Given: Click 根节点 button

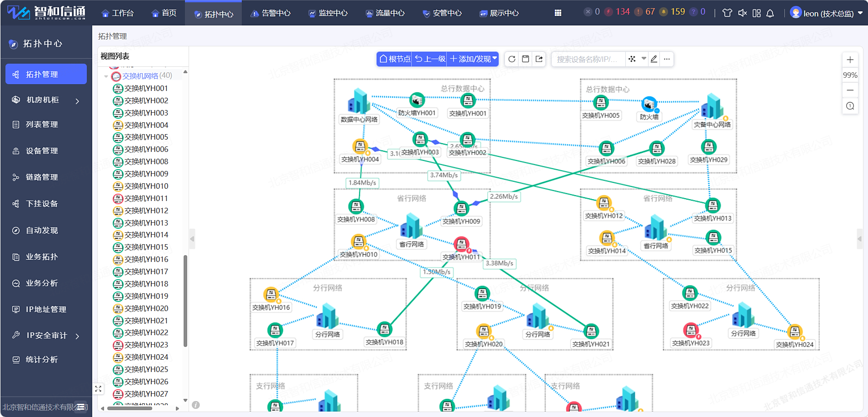Looking at the screenshot, I should click(394, 59).
